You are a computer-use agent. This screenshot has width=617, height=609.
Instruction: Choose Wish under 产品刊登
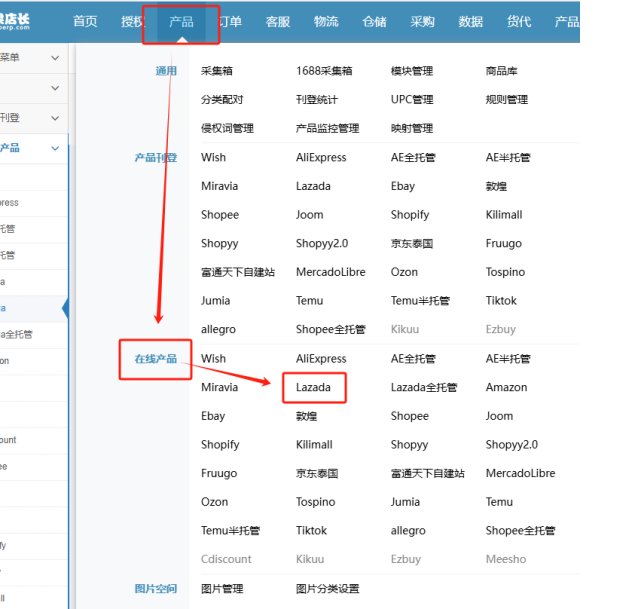click(x=213, y=157)
